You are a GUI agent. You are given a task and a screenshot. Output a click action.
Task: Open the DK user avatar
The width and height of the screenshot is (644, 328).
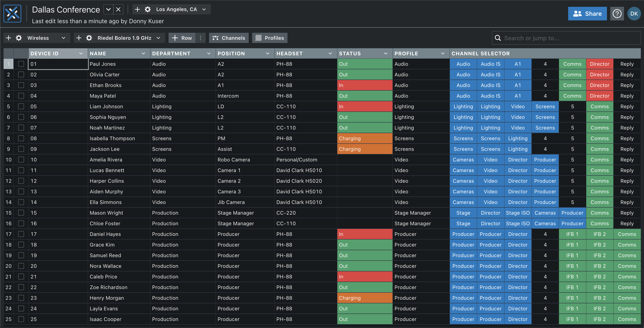point(634,14)
